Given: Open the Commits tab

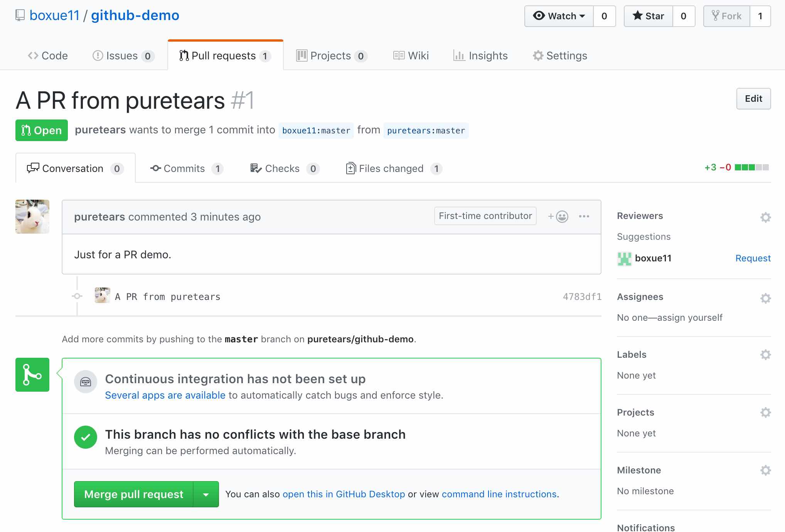Looking at the screenshot, I should 184,168.
